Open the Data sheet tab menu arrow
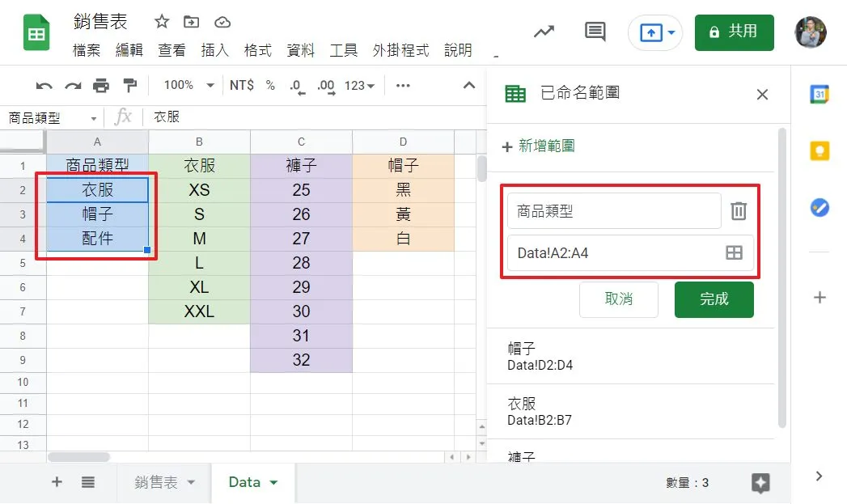847x504 pixels. 273,482
